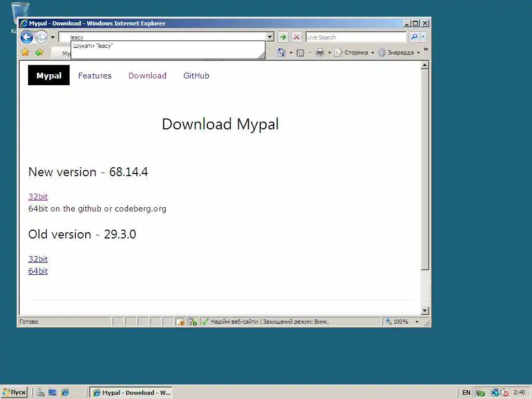
Task: Click the 'Old version - 29.3.0' heading
Action: click(82, 234)
